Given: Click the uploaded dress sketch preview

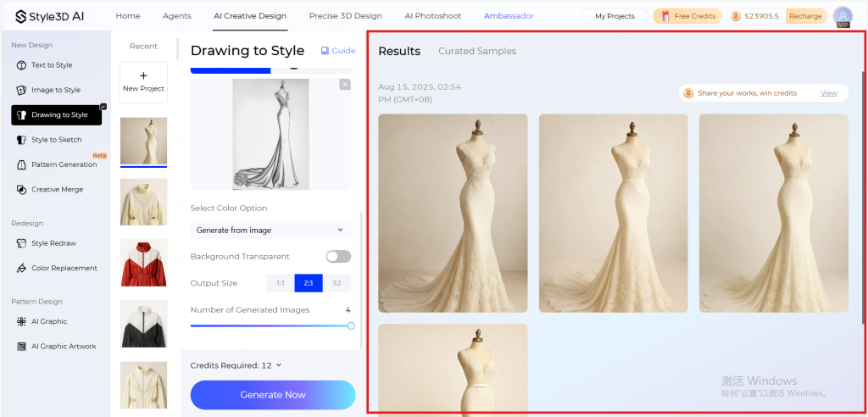Looking at the screenshot, I should point(270,134).
